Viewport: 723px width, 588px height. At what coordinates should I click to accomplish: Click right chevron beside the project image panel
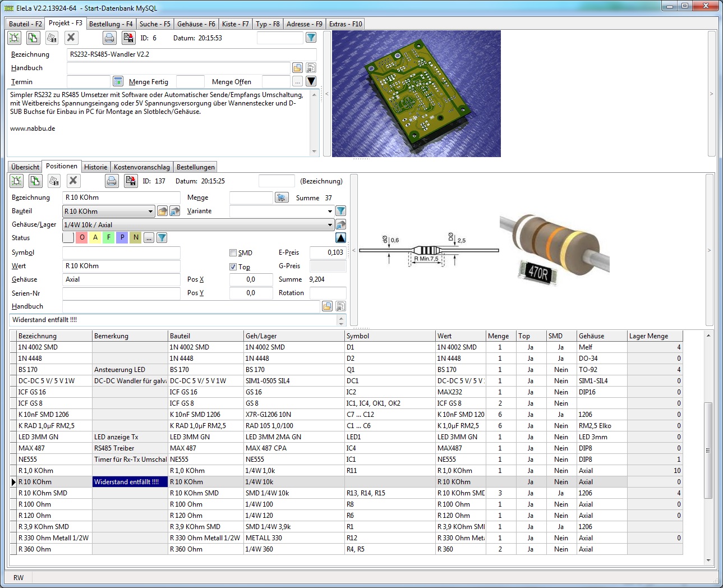point(711,94)
